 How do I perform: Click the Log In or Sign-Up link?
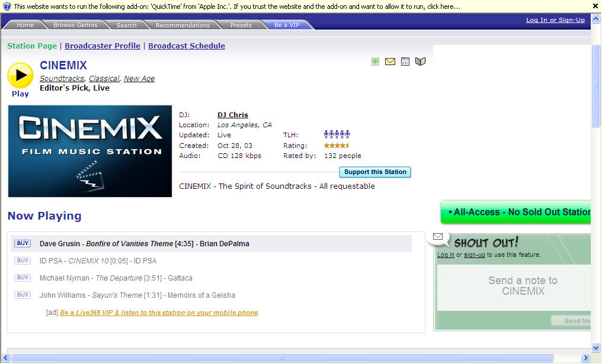point(555,20)
